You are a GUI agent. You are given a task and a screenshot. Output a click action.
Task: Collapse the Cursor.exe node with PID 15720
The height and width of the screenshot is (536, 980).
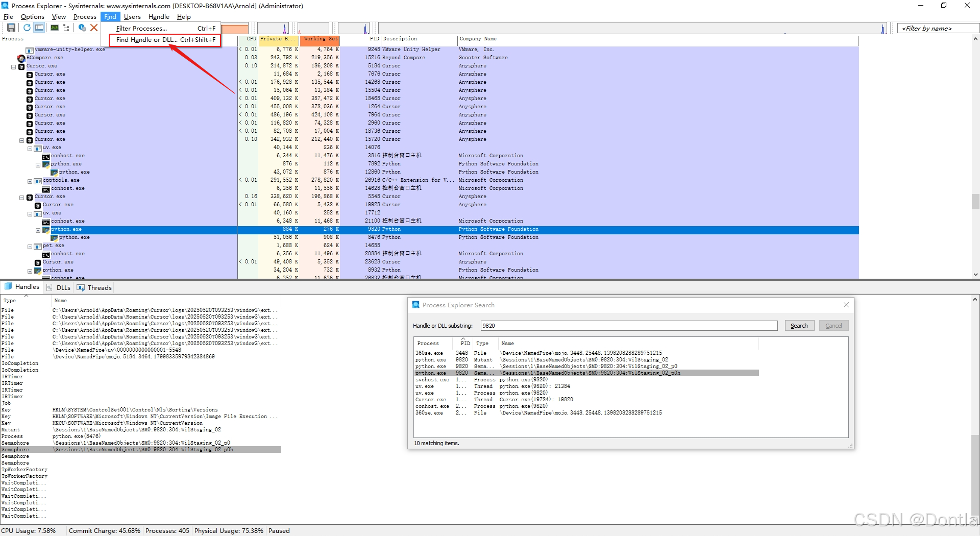click(x=22, y=140)
